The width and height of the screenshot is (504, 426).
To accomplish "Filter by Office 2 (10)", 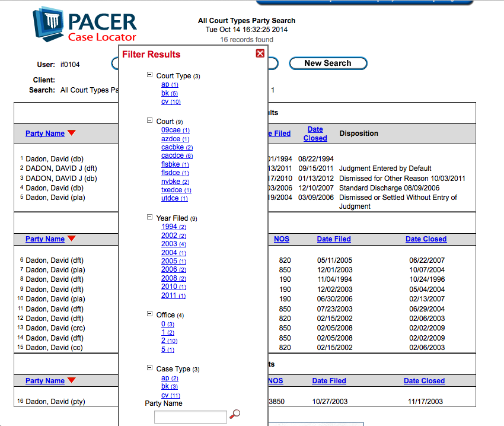I will click(x=170, y=341).
